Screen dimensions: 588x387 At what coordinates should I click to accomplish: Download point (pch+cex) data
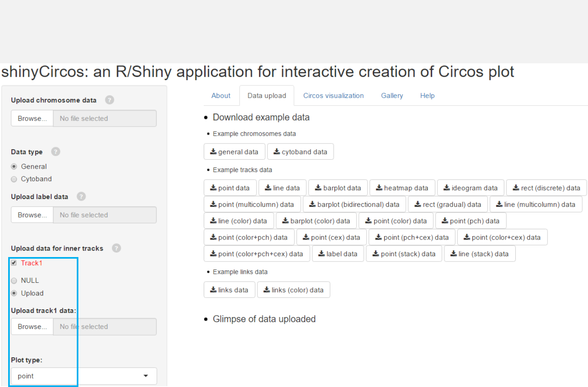pyautogui.click(x=412, y=237)
